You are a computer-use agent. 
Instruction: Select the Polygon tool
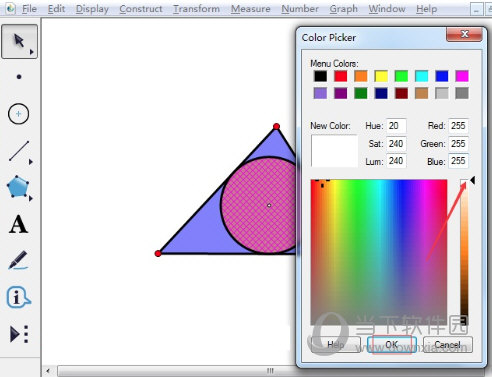(x=18, y=187)
